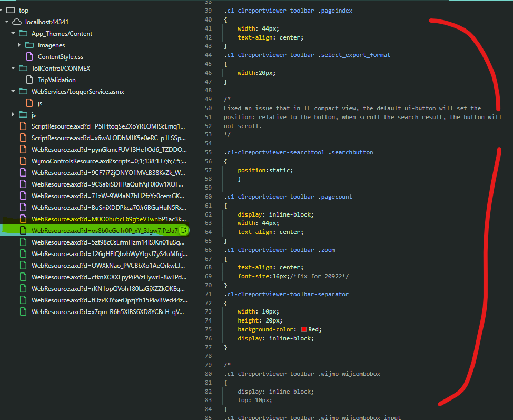This screenshot has width=513, height=420.
Task: Open the TripValidation document
Action: [56, 80]
